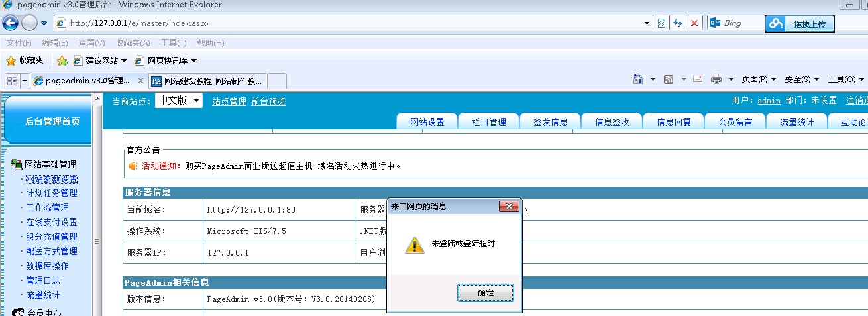Screen dimensions: 868x316
Task: Open 网站参数设置 in the sidebar
Action: click(x=52, y=179)
